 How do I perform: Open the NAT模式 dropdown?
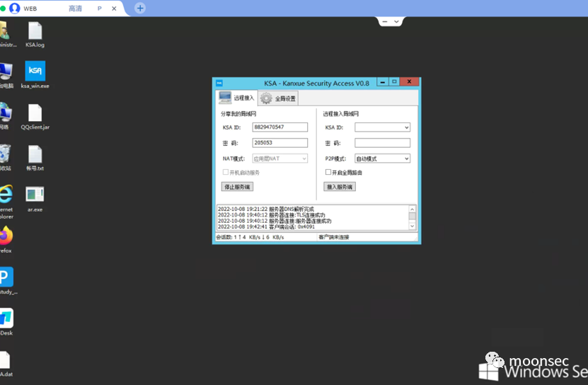(x=279, y=159)
